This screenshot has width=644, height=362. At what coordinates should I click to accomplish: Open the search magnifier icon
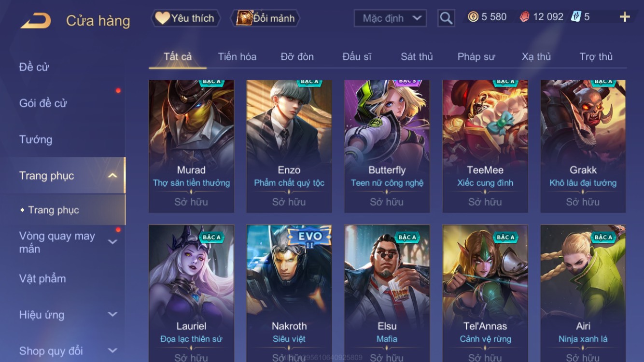click(x=446, y=18)
